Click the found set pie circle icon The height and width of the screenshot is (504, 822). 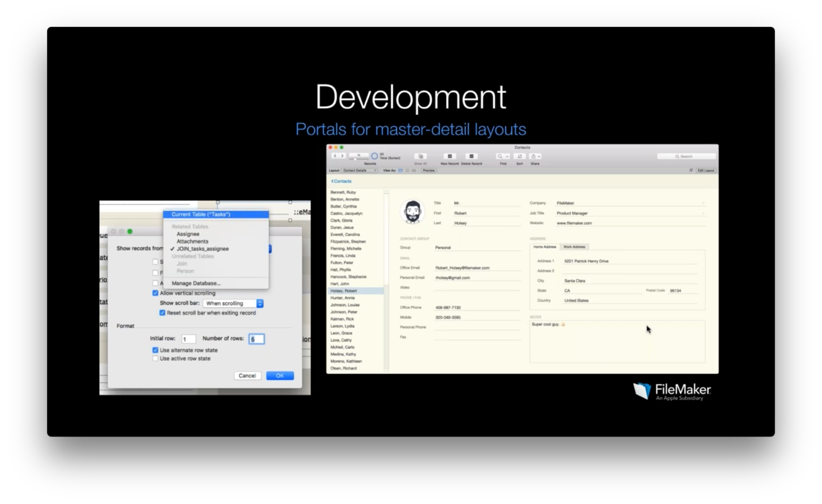pyautogui.click(x=374, y=156)
